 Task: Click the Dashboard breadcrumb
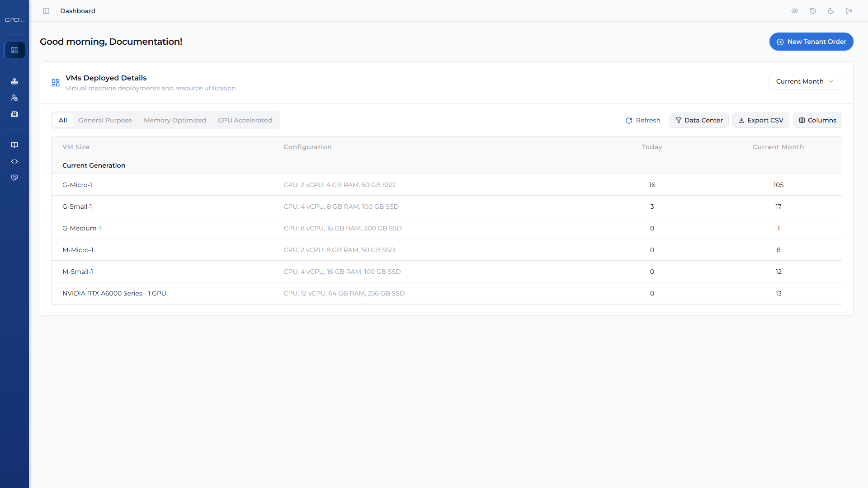tap(78, 11)
